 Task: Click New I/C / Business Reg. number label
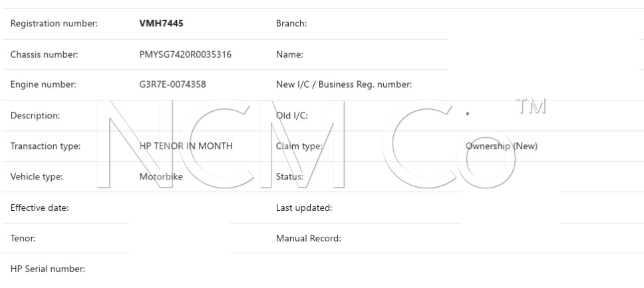point(344,84)
